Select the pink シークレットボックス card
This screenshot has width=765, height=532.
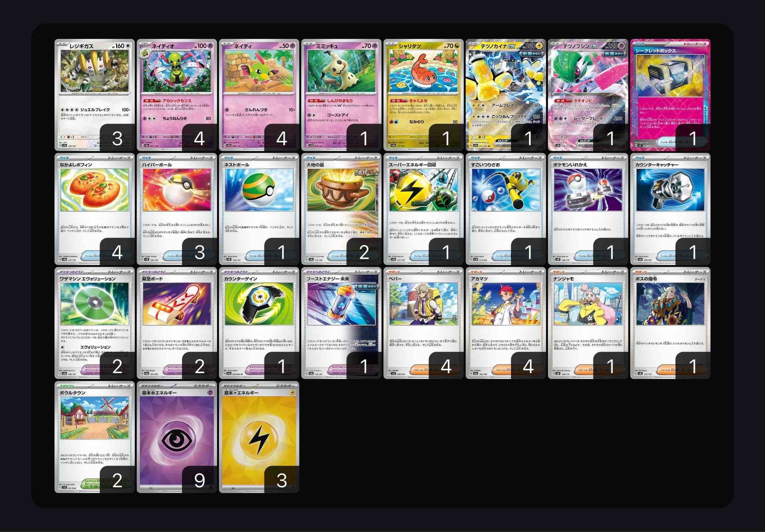670,95
